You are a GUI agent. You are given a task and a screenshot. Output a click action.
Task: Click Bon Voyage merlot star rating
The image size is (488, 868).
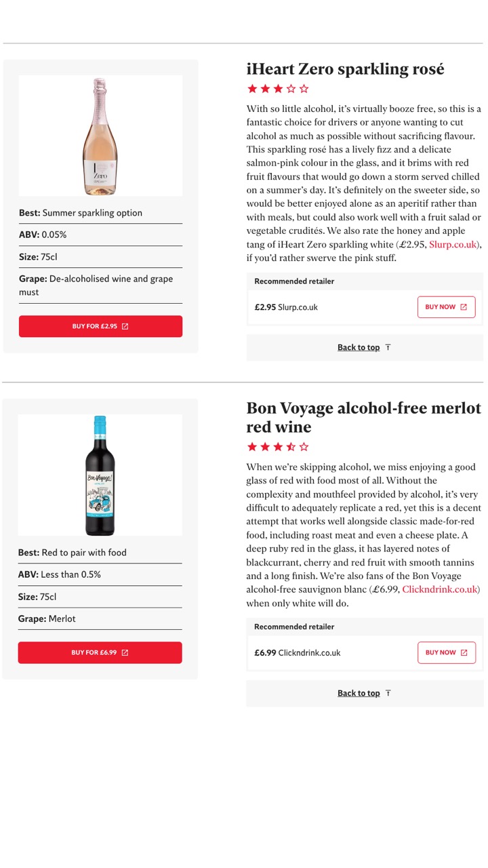[278, 447]
